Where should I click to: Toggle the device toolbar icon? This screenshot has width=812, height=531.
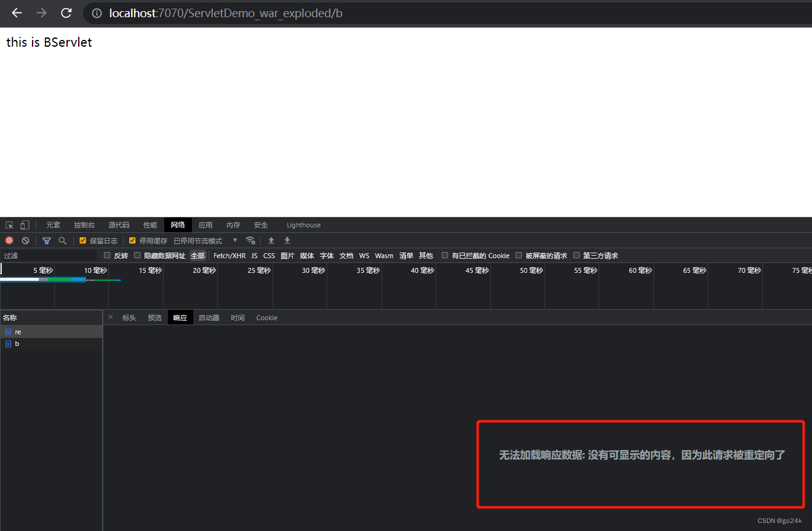[25, 225]
